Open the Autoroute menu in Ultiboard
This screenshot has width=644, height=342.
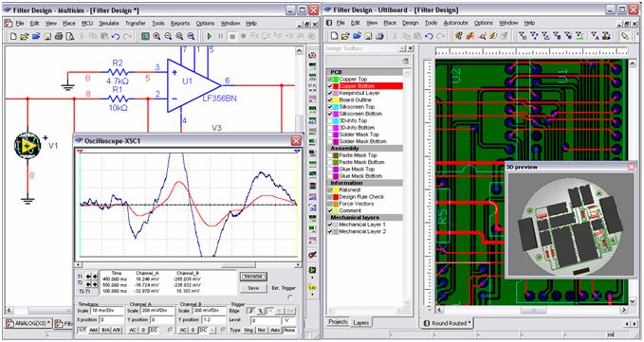pos(456,23)
